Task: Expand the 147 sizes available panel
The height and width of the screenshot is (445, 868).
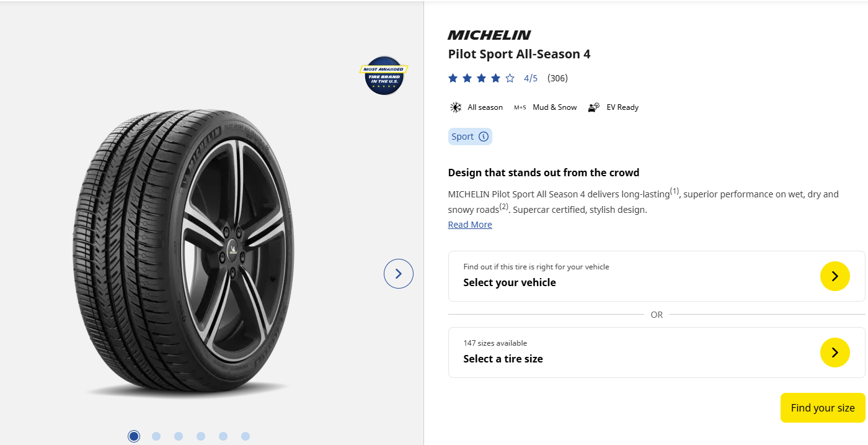Action: tap(657, 353)
